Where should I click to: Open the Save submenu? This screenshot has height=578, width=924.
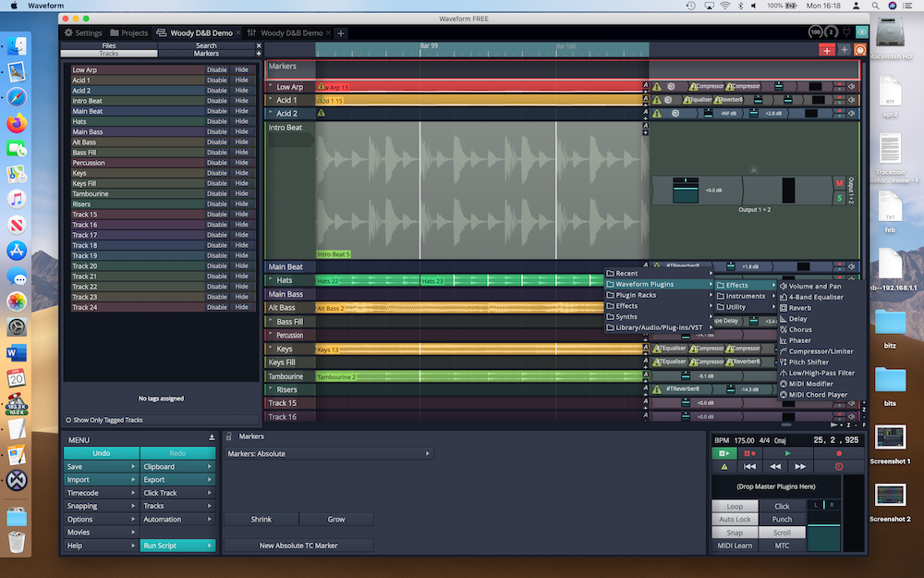pos(101,466)
